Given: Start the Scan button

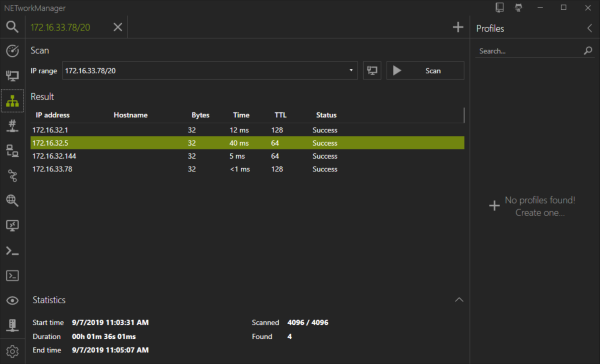Looking at the screenshot, I should click(x=425, y=70).
